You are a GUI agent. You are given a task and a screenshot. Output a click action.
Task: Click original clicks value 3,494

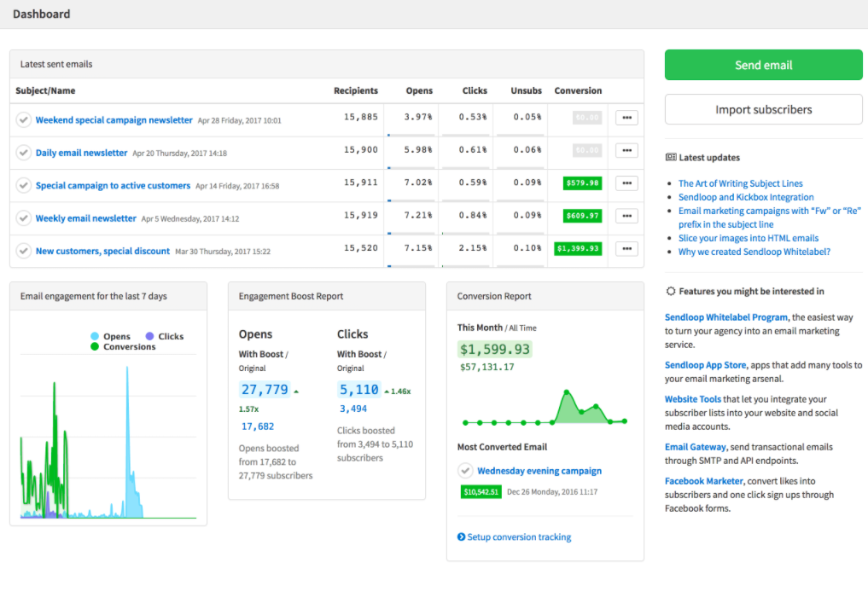(x=353, y=409)
